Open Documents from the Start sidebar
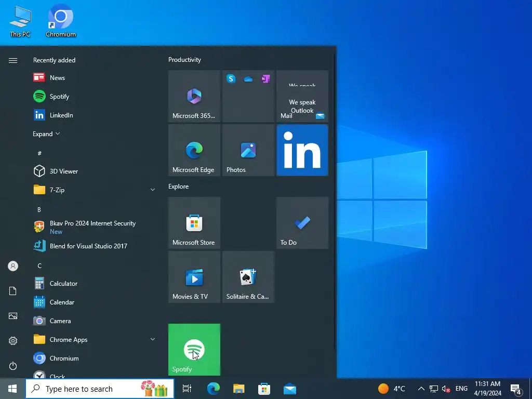This screenshot has width=532, height=399. (x=13, y=291)
